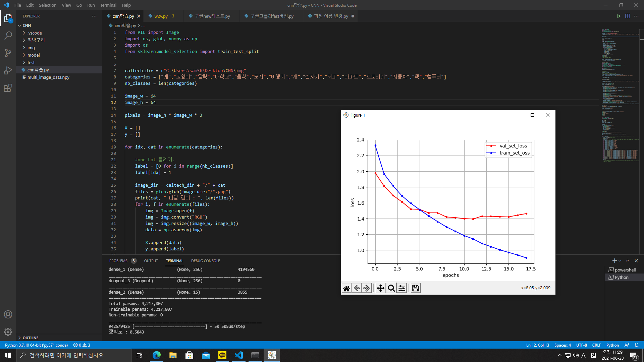Select the matplotlib Pan tool

[x=380, y=288]
